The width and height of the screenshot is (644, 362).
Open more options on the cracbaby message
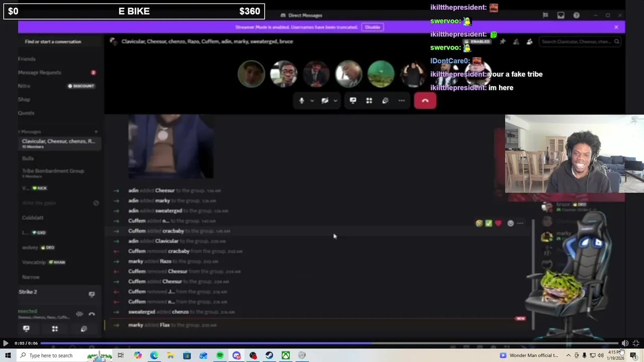tap(520, 223)
